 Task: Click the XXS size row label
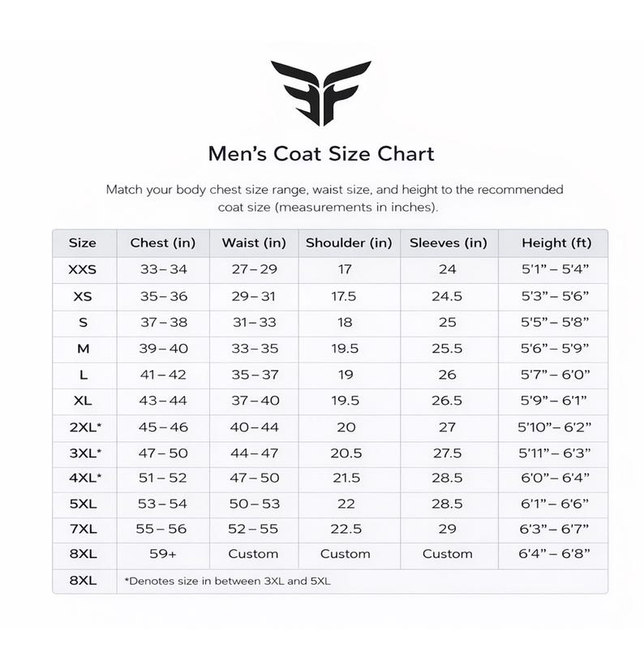tap(83, 269)
